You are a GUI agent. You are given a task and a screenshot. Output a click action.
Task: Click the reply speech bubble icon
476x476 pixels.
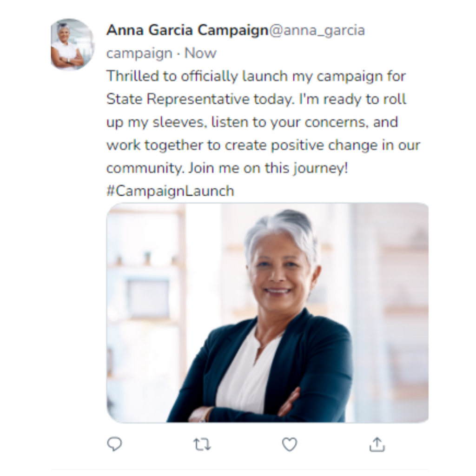pyautogui.click(x=114, y=444)
